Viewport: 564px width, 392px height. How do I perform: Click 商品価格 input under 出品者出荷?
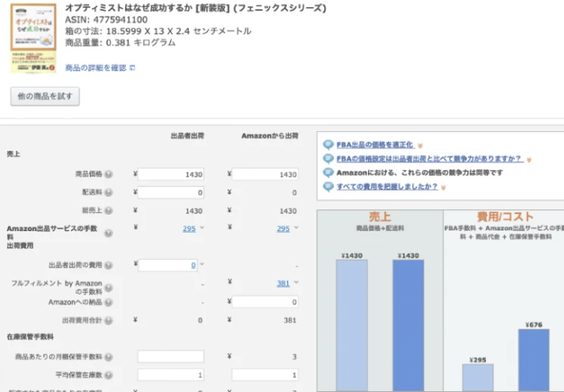coord(171,174)
